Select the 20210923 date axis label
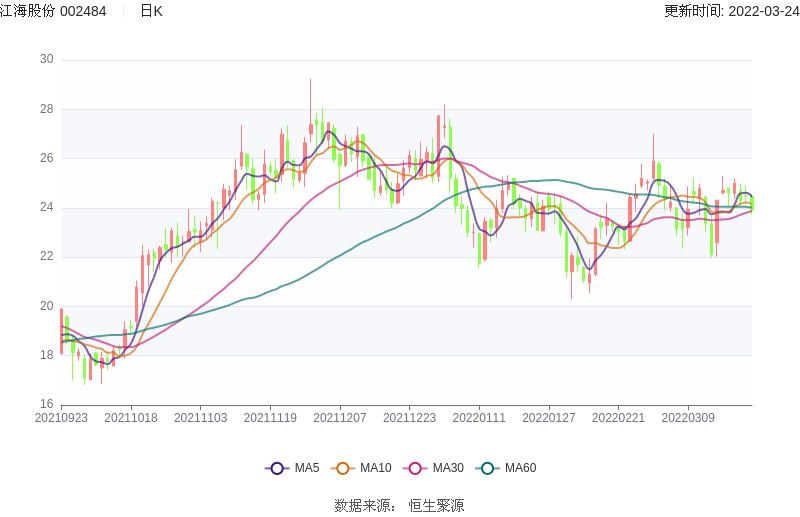The width and height of the screenshot is (800, 517). coord(61,417)
